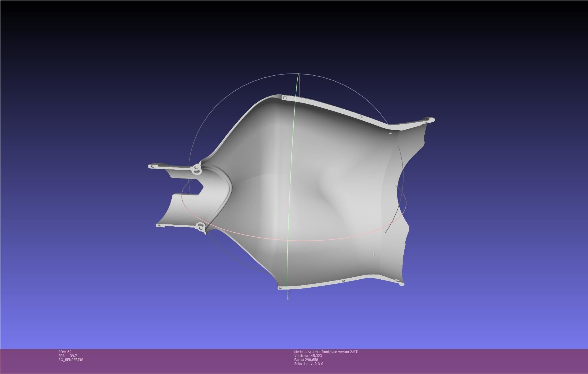
Task: Click the top-left screw hole on the top rim
Action: pos(285,98)
